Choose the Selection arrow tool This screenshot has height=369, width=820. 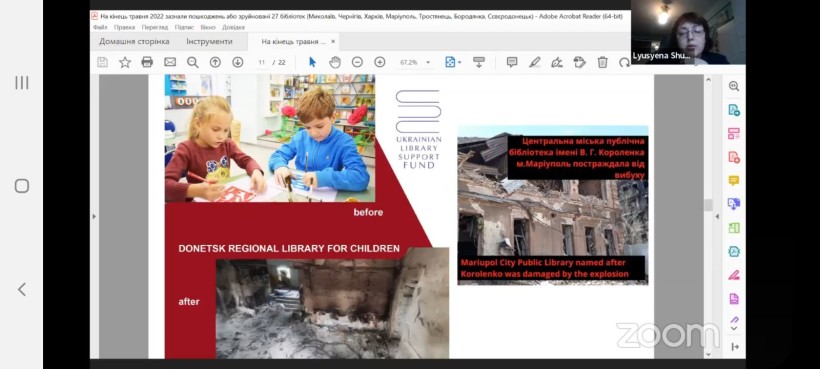(312, 62)
